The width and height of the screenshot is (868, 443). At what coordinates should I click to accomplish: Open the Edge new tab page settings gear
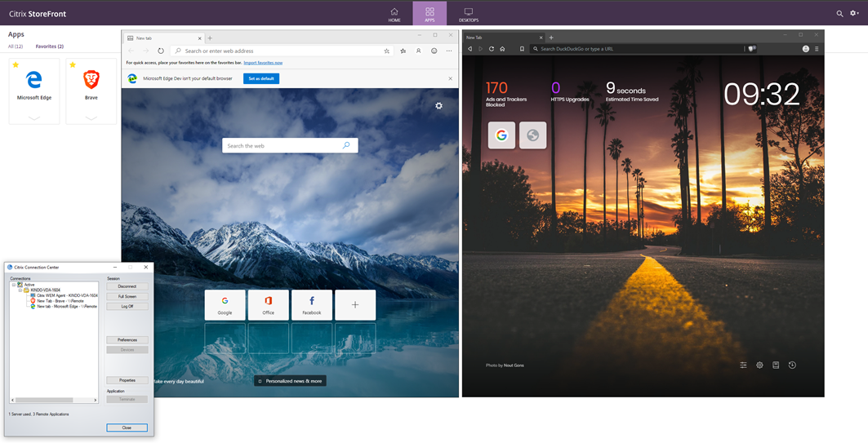click(x=439, y=105)
